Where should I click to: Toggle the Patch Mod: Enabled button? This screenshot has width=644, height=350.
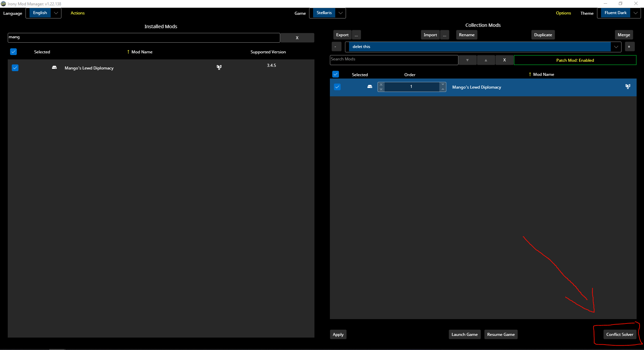coord(575,60)
